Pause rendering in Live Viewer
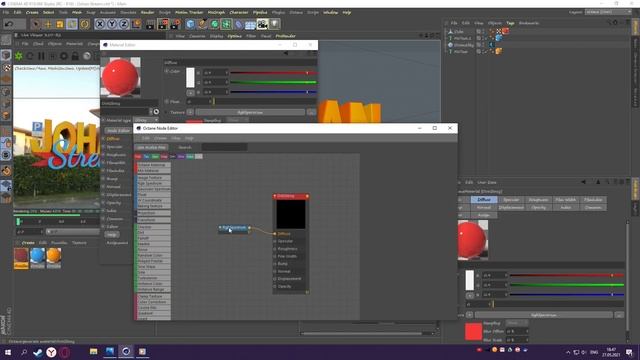640x360 pixels. click(41, 56)
